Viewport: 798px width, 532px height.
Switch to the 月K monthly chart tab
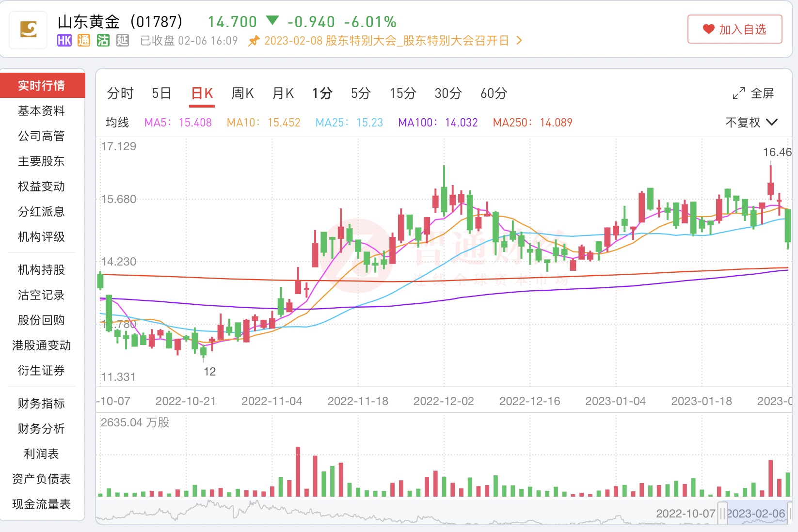click(x=283, y=93)
